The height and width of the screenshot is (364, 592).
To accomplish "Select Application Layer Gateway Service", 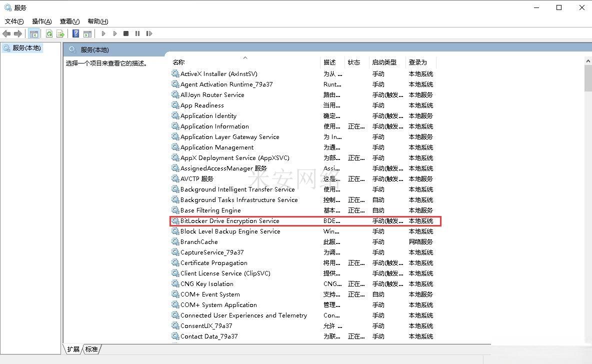I will pyautogui.click(x=230, y=136).
